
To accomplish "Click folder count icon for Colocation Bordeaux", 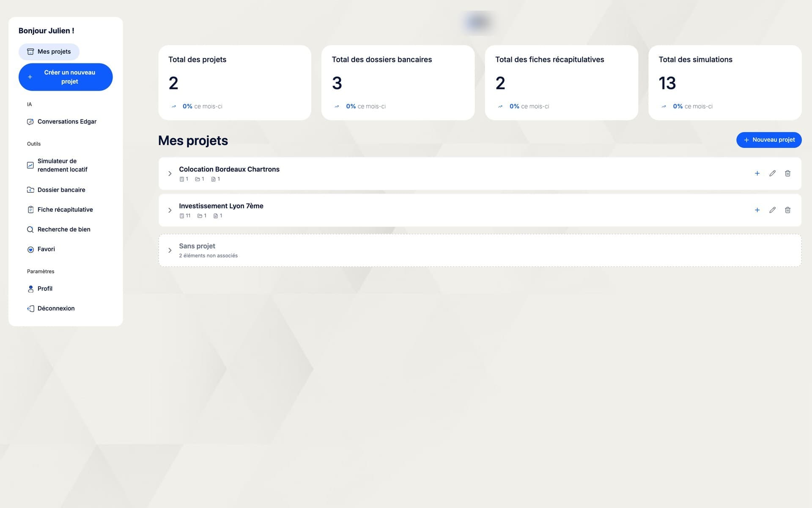I will tap(198, 179).
